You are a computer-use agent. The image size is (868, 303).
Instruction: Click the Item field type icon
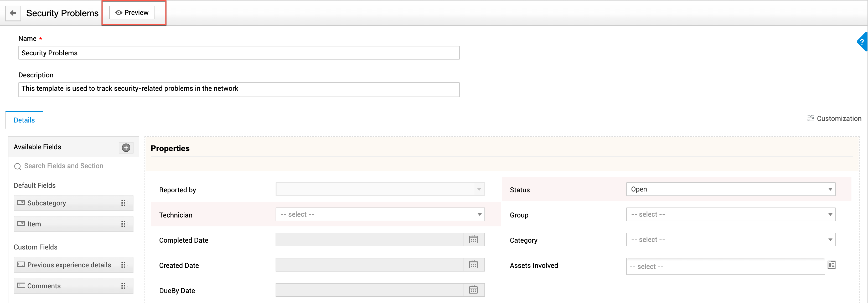[x=21, y=224]
